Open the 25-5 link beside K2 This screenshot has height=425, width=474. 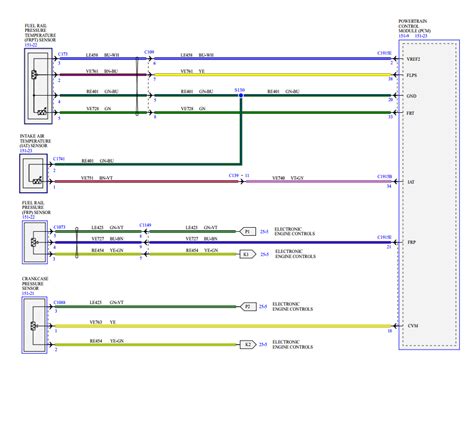pyautogui.click(x=263, y=344)
